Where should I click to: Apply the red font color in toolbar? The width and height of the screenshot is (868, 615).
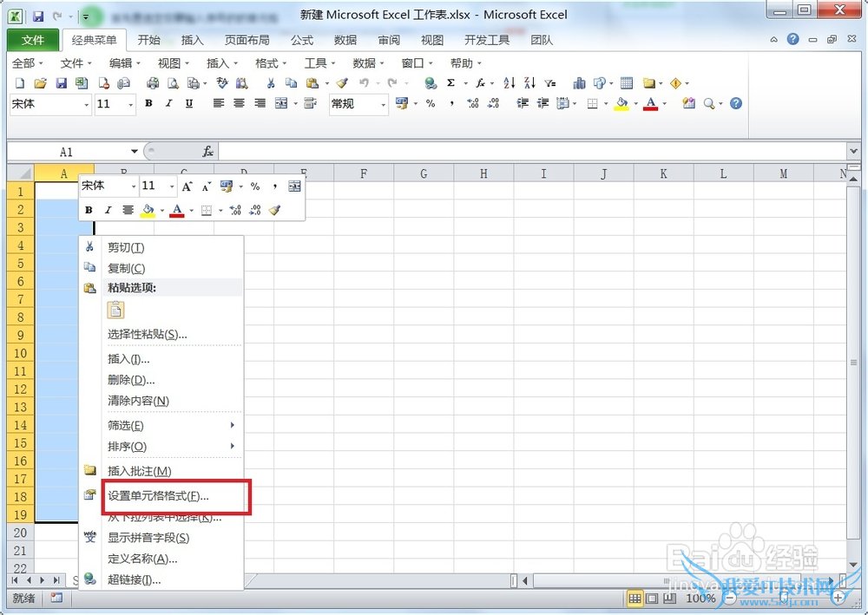point(651,103)
